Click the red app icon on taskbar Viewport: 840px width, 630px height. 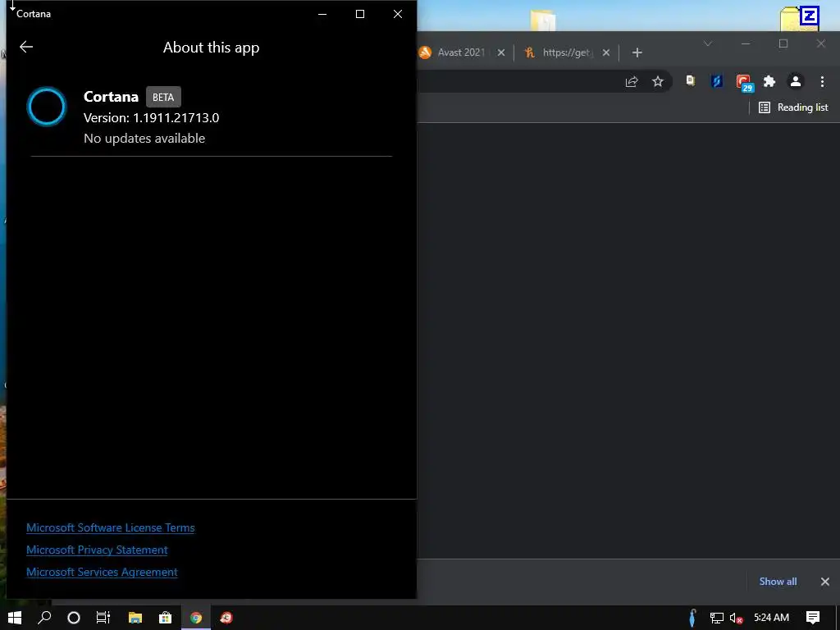(226, 618)
